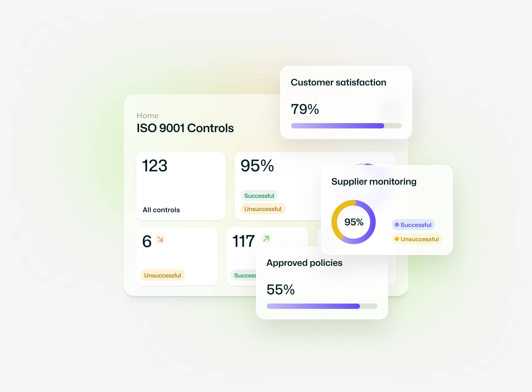Click the Customer satisfaction progress bar
The height and width of the screenshot is (392, 532).
346,126
